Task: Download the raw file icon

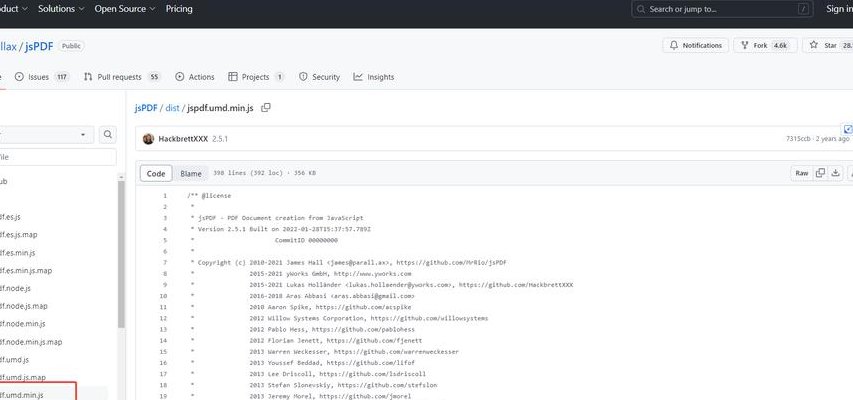Action: tap(836, 173)
